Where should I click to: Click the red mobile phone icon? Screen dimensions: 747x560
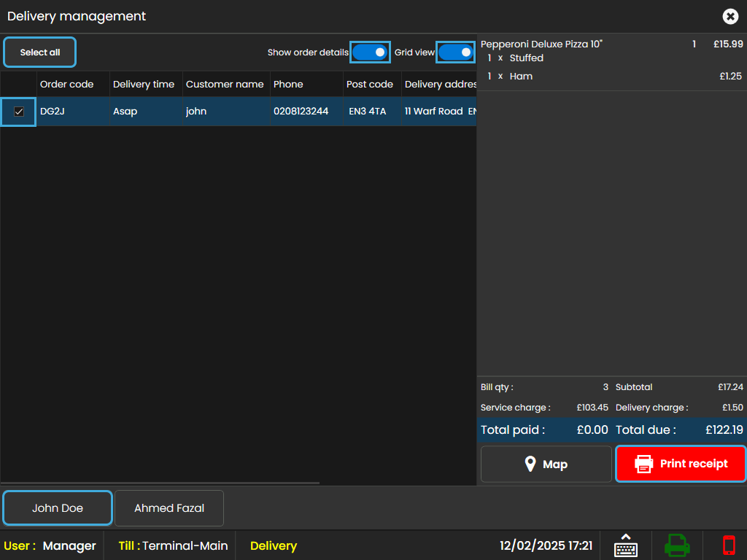[x=728, y=545]
